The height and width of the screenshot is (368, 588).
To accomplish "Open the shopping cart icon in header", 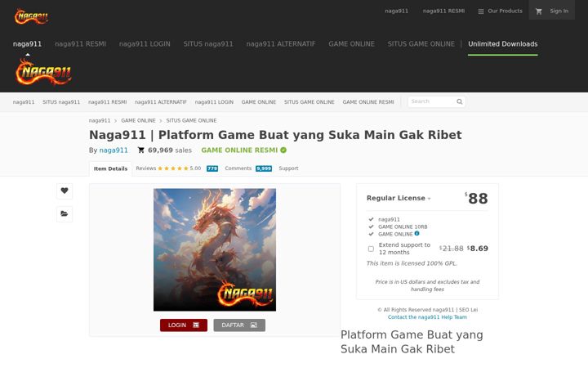I will point(539,11).
